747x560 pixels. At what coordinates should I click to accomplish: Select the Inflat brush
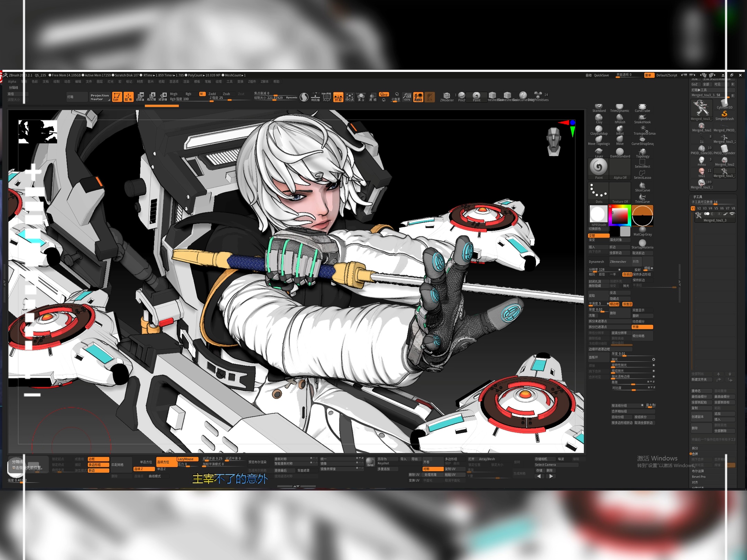[620, 130]
